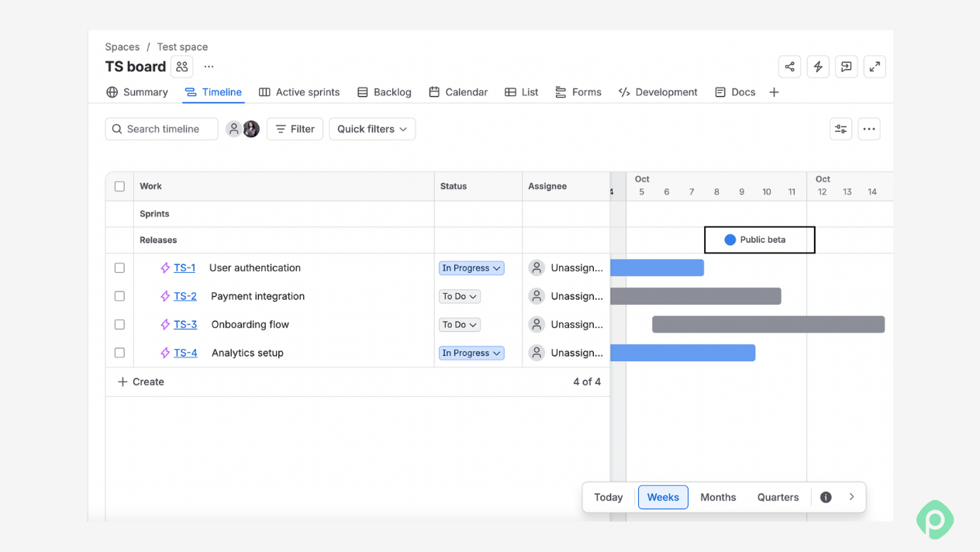This screenshot has height=552, width=980.
Task: Click the give feedback icon button
Action: coord(846,67)
